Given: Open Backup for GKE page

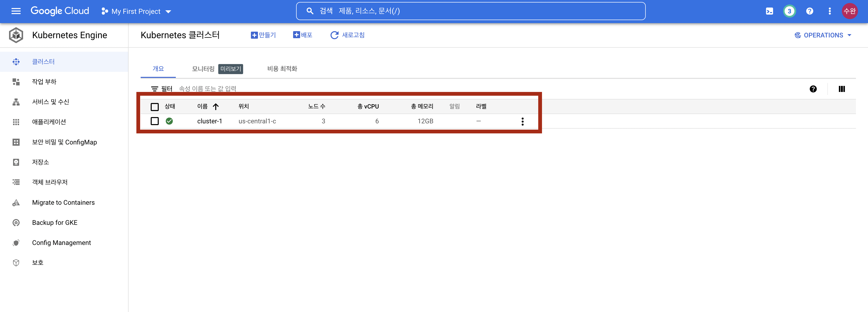Looking at the screenshot, I should coord(64,223).
